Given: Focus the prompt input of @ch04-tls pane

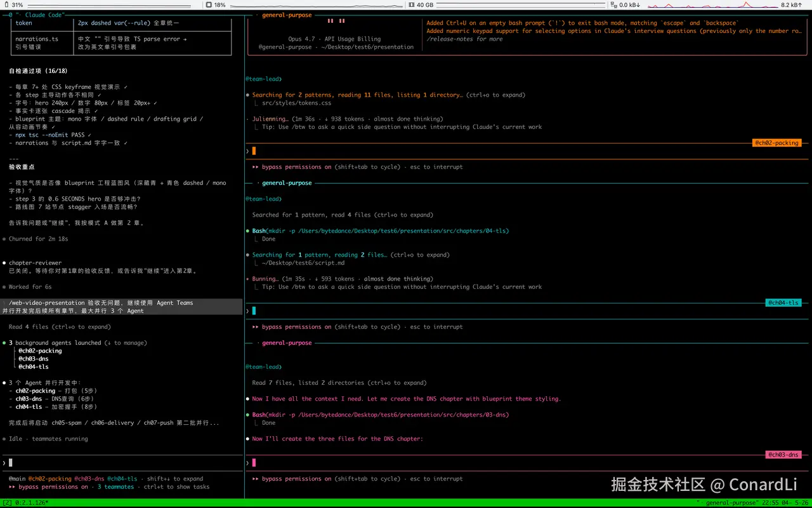Looking at the screenshot, I should coord(527,311).
